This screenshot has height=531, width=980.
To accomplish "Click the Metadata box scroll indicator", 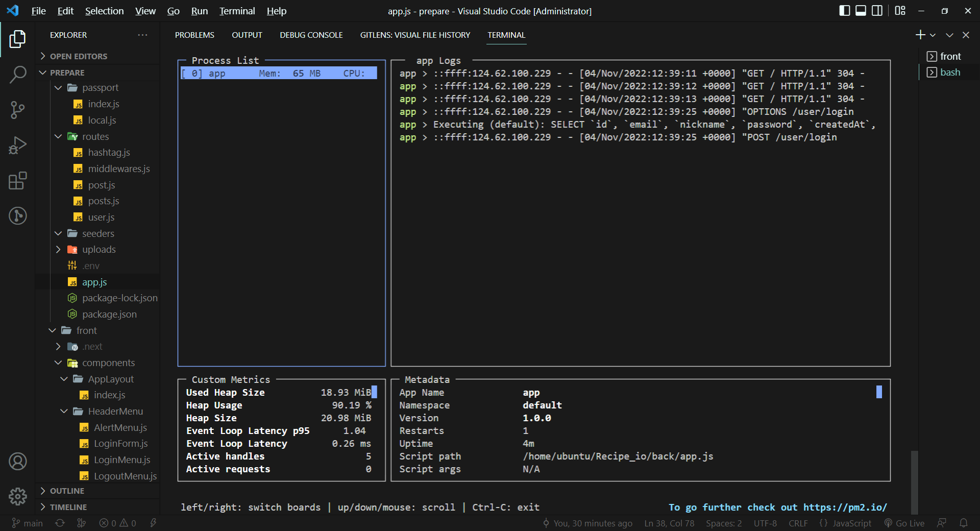I will pos(879,392).
